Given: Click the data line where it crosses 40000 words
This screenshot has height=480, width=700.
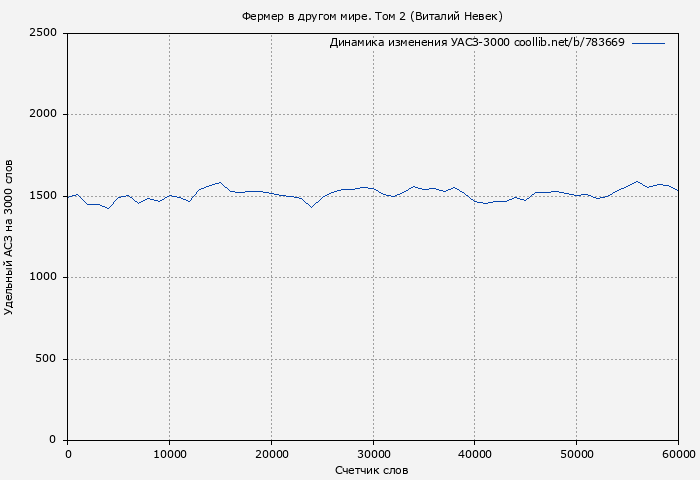Looking at the screenshot, I should [x=475, y=202].
